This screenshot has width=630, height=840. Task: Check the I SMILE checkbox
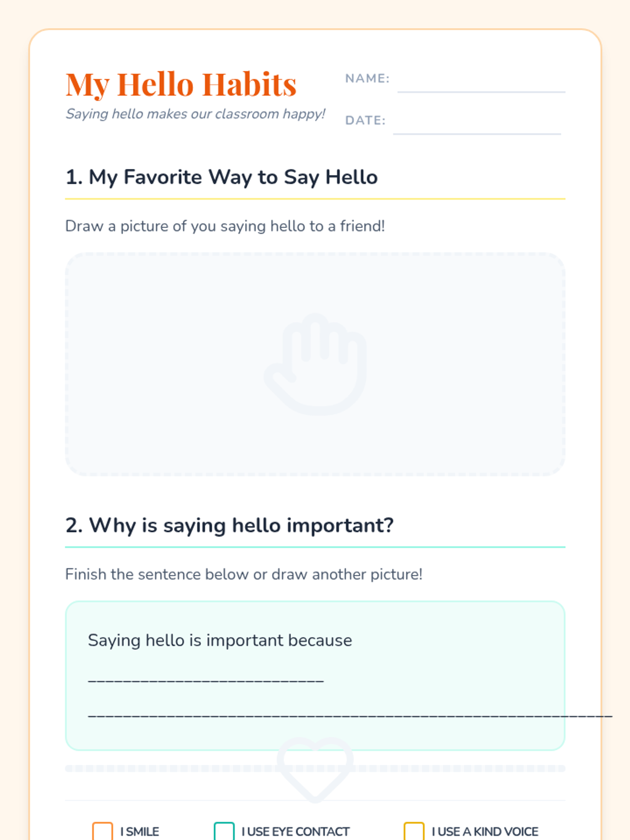coord(102,832)
